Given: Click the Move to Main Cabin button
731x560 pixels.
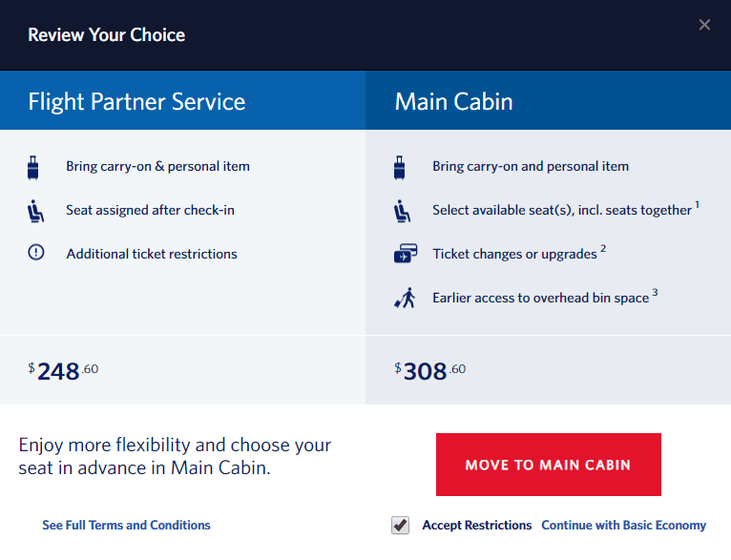Looking at the screenshot, I should (x=548, y=465).
